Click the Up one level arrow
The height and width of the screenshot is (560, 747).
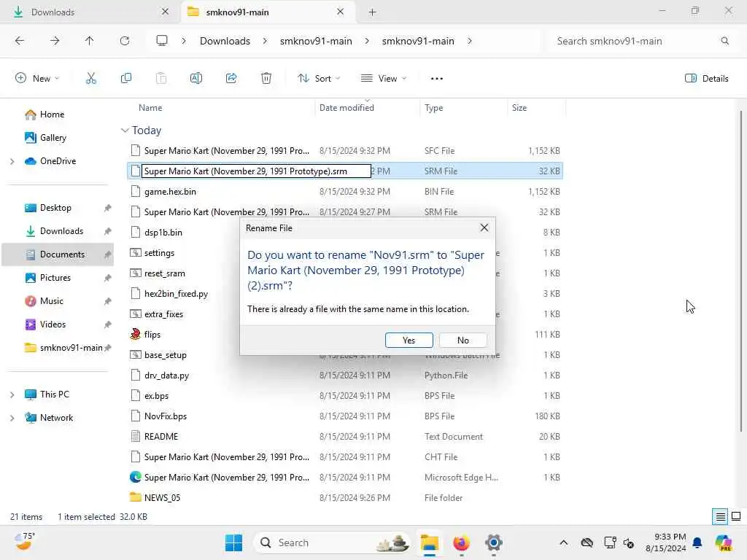click(x=90, y=41)
